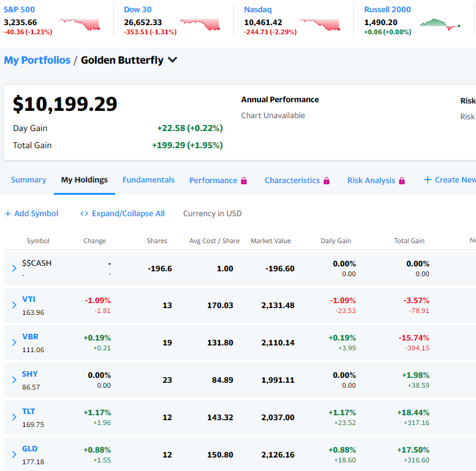
Task: Click TLT total gain +18.44%
Action: 413,412
